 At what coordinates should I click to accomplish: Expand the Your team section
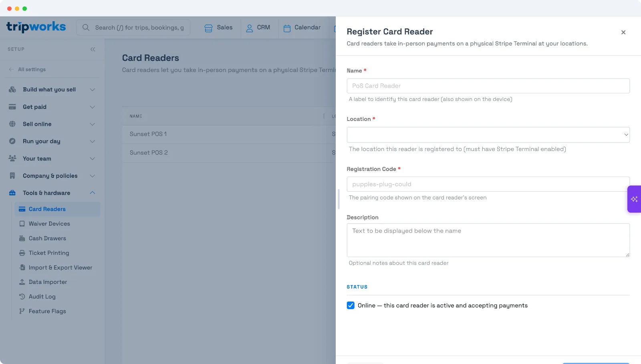pos(52,159)
